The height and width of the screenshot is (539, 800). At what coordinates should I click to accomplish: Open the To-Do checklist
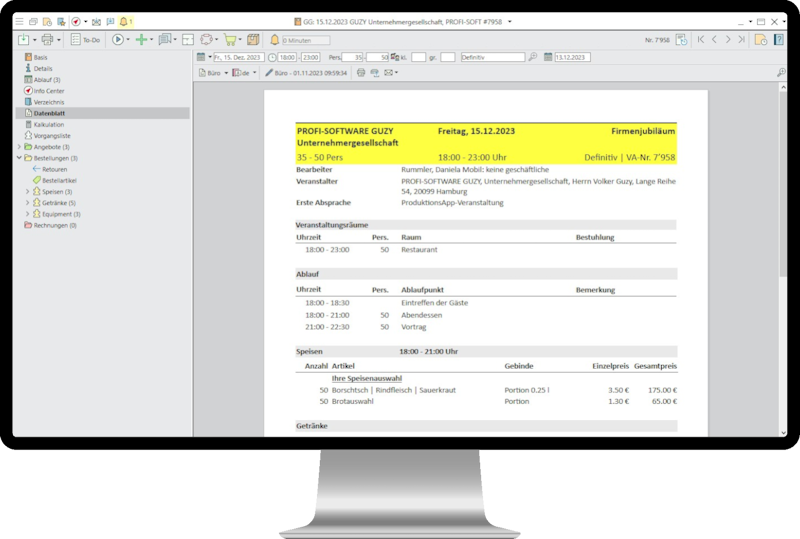85,39
